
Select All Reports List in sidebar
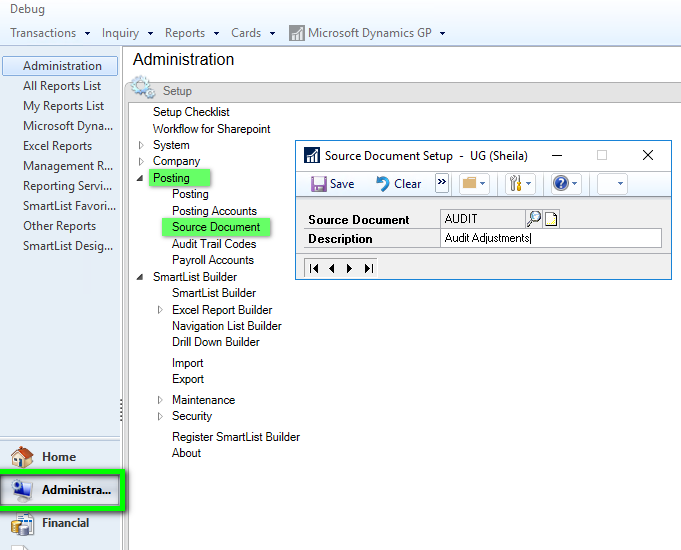[62, 86]
